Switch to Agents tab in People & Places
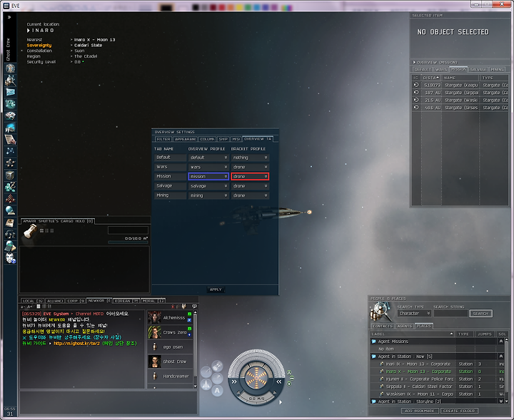This screenshot has height=420, width=514. point(404,326)
